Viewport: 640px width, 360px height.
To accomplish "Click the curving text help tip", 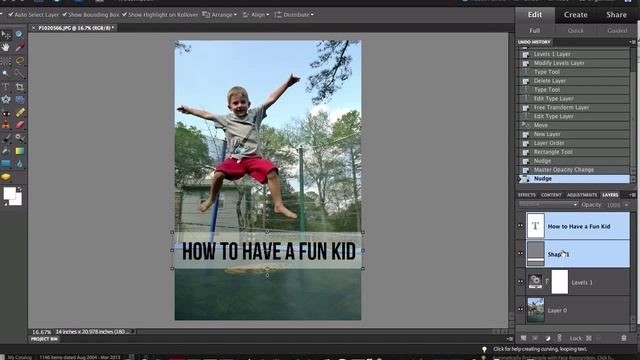I will (x=540, y=349).
